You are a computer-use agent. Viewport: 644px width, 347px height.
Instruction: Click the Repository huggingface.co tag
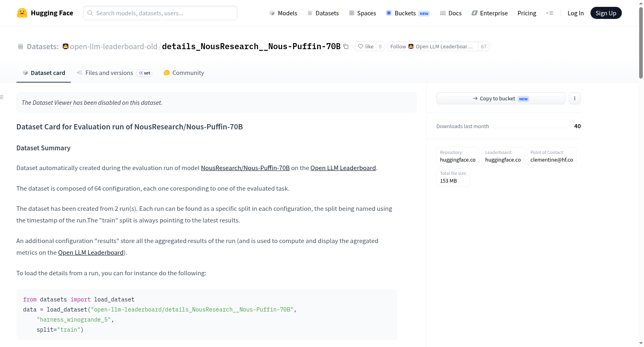(458, 156)
